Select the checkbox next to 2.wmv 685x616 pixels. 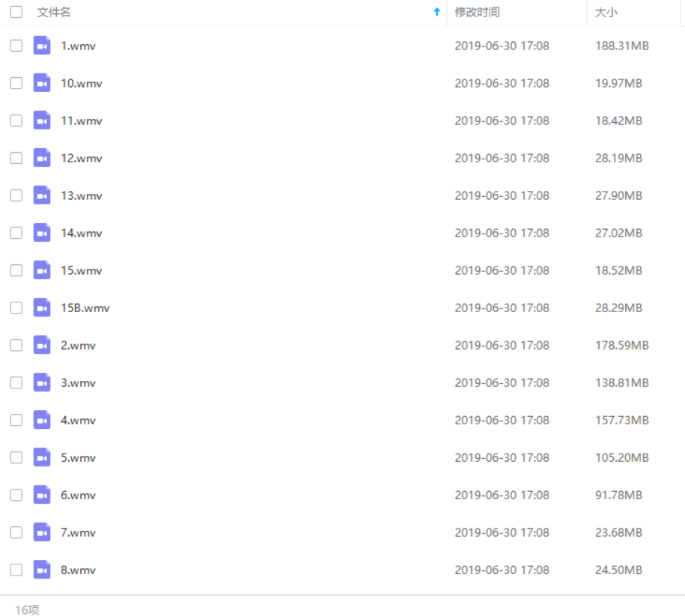point(16,345)
